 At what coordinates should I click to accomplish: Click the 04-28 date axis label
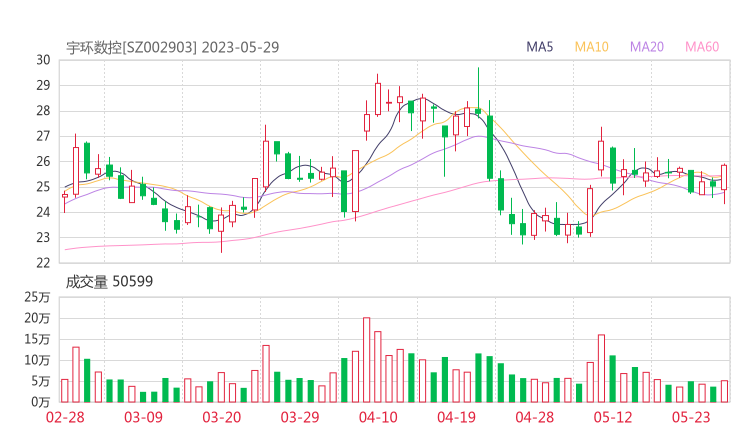pos(534,417)
